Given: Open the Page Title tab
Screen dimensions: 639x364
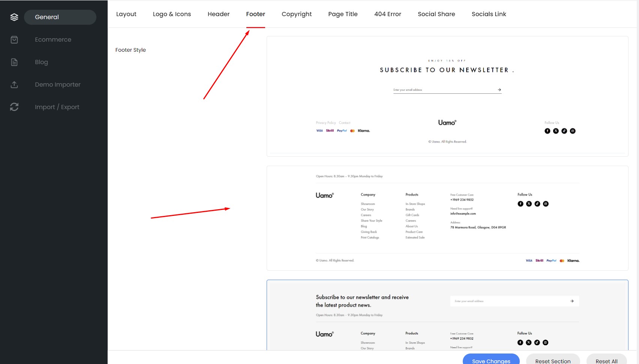Looking at the screenshot, I should (343, 14).
